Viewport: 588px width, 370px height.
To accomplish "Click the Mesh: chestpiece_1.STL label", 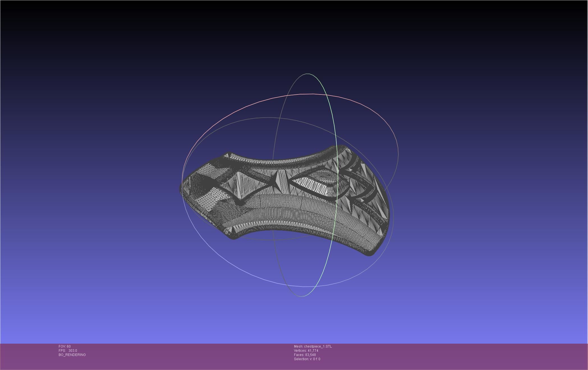I will tap(313, 346).
